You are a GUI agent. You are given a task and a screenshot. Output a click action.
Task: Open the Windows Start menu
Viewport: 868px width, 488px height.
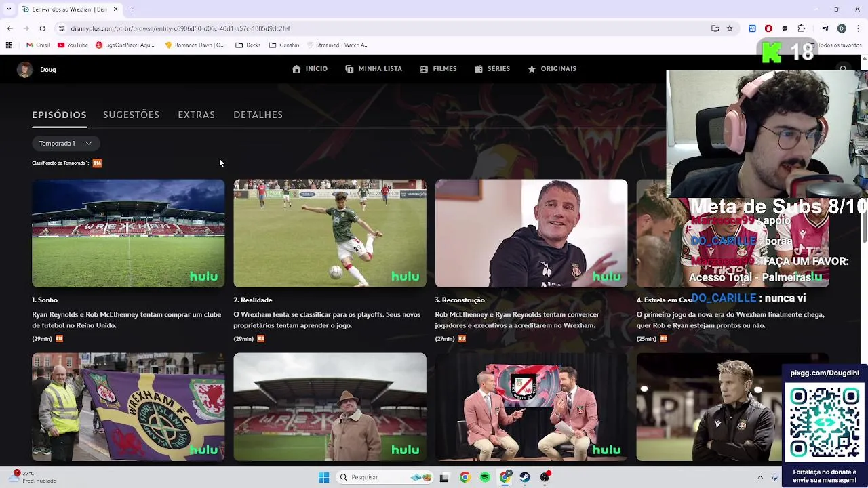pos(323,477)
